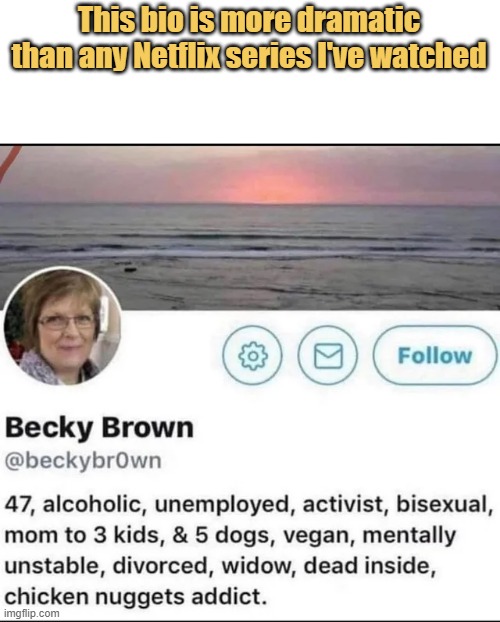
Task: Select the meme caption headline text
Action: pos(249,38)
